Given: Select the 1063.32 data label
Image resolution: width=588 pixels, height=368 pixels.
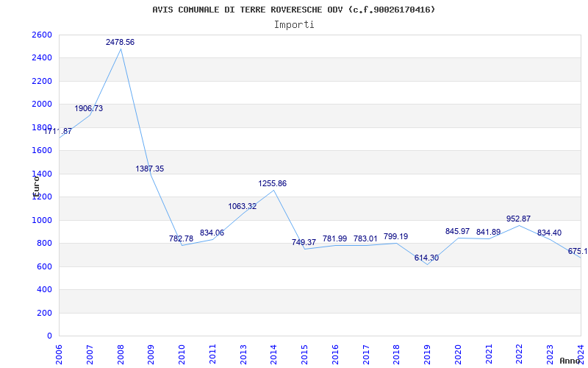Looking at the screenshot, I should click(243, 206).
